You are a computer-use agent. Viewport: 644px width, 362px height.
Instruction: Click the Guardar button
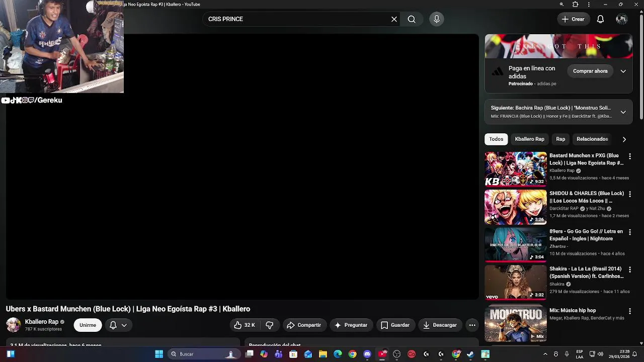tap(395, 325)
